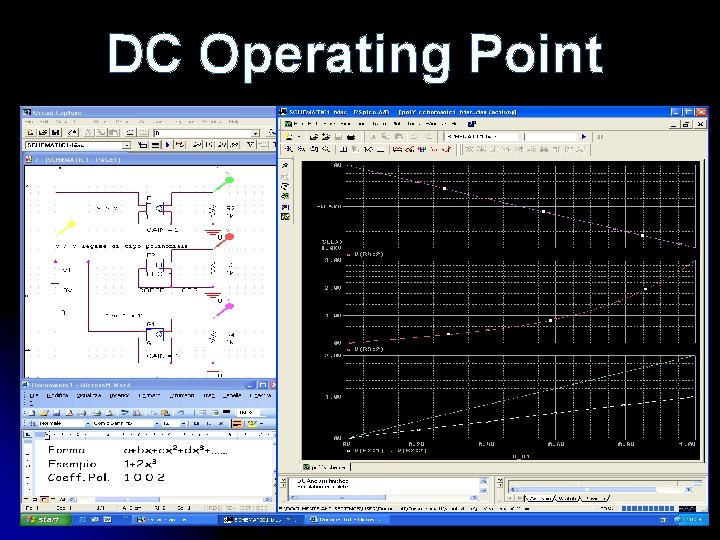This screenshot has width=720, height=540.
Task: Click the Add Trace icon in PSpice toolbar
Action: pyautogui.click(x=398, y=149)
